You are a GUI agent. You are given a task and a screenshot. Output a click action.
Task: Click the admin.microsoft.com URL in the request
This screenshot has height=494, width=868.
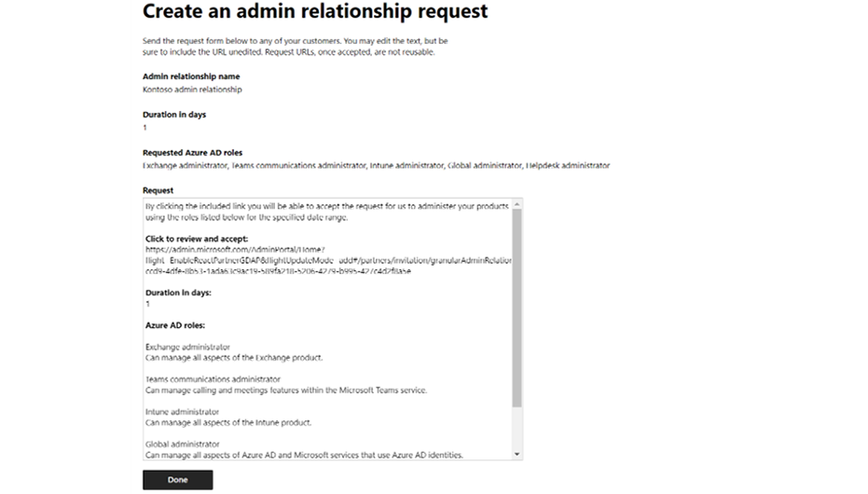pyautogui.click(x=328, y=260)
